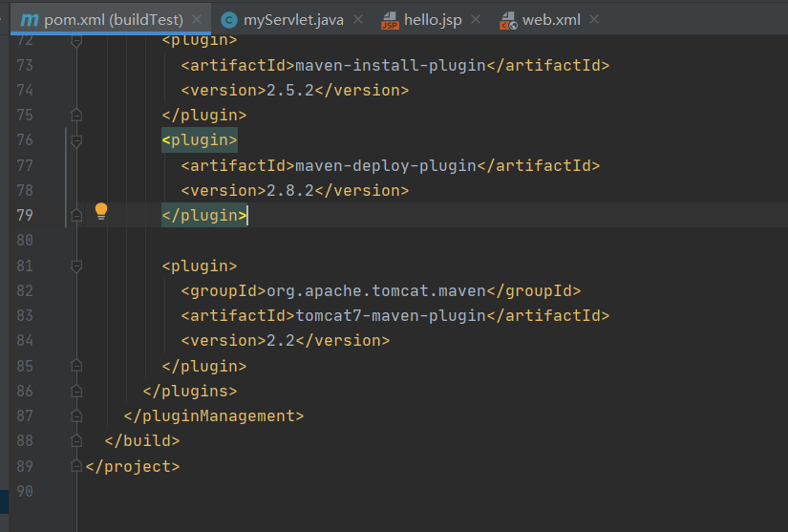The image size is (788, 532).
Task: Click line number 79 in the gutter
Action: 25,216
